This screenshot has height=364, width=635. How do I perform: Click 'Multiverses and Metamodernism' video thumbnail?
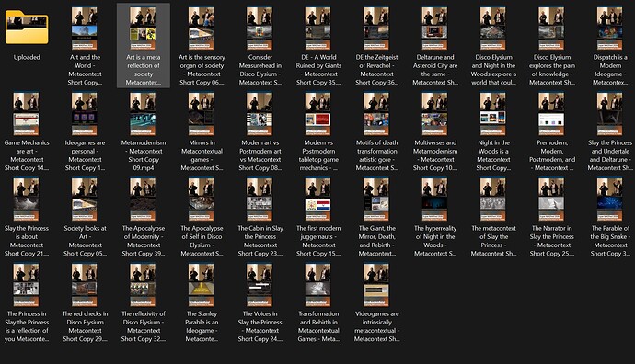click(x=434, y=114)
